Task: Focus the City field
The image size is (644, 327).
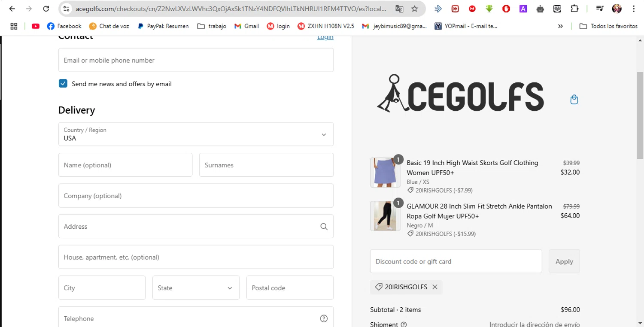Action: coord(102,288)
